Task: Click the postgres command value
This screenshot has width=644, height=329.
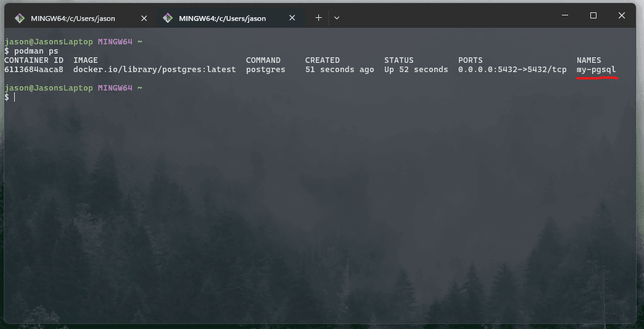Action: 265,70
